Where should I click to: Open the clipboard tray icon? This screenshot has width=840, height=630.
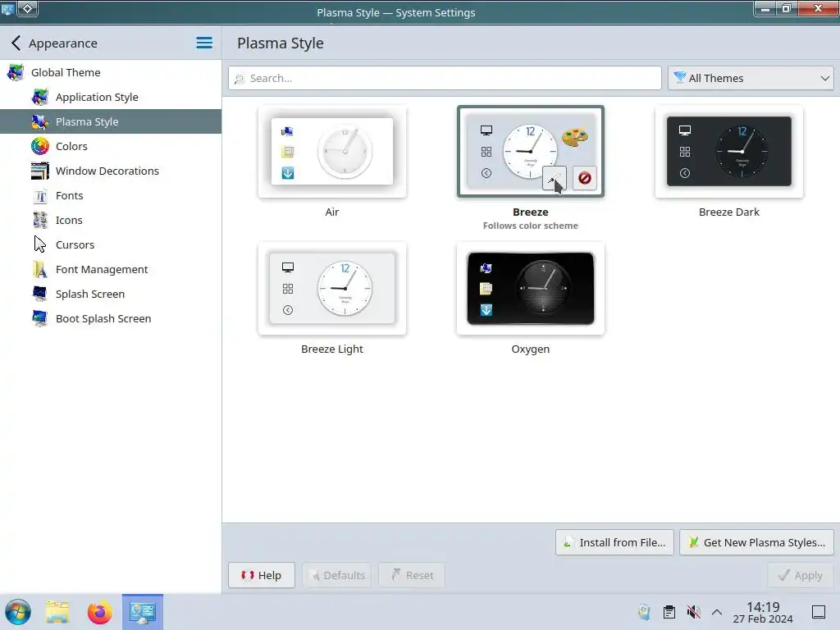[669, 612]
